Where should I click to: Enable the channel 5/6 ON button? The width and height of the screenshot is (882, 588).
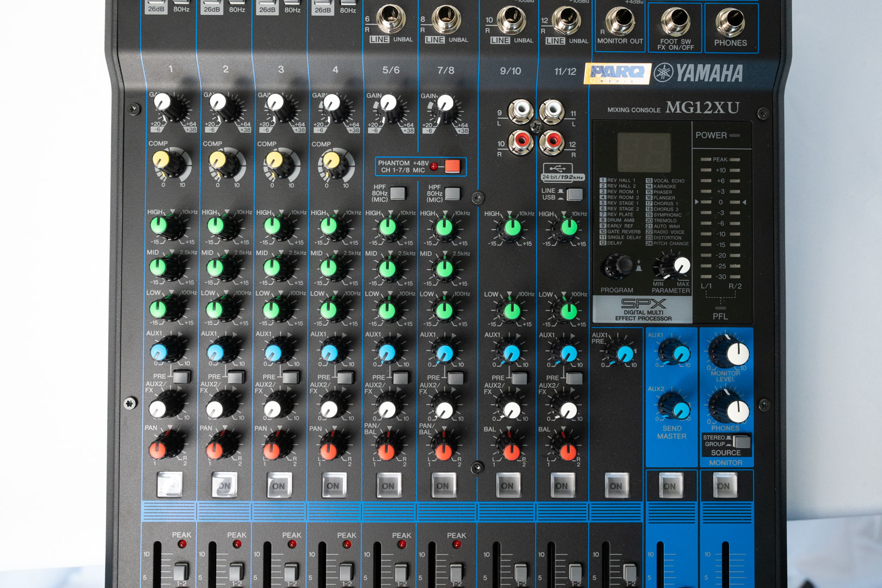(x=388, y=485)
